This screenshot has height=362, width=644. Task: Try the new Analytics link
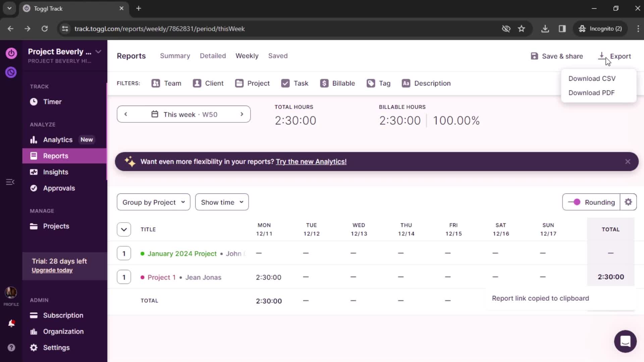[x=311, y=161]
